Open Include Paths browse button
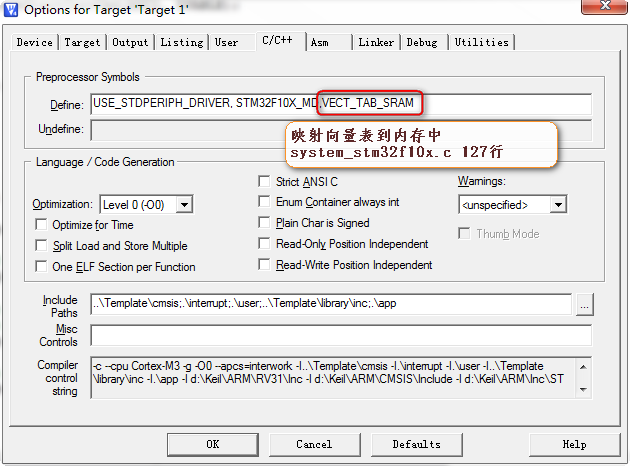The image size is (630, 466). pyautogui.click(x=585, y=305)
